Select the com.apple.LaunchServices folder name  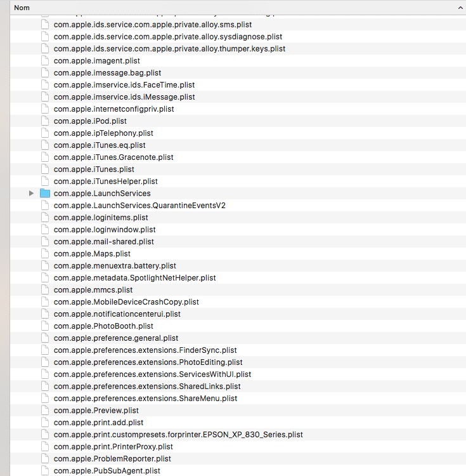pyautogui.click(x=102, y=194)
